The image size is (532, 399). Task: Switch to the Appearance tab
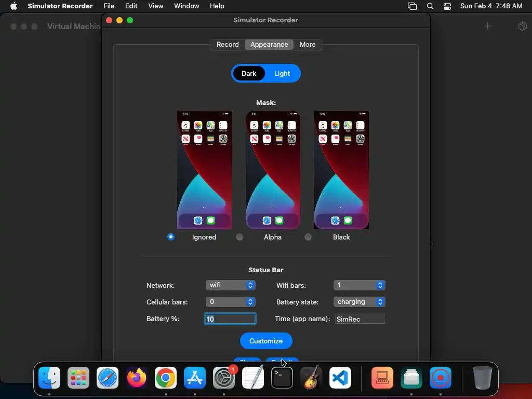269,45
